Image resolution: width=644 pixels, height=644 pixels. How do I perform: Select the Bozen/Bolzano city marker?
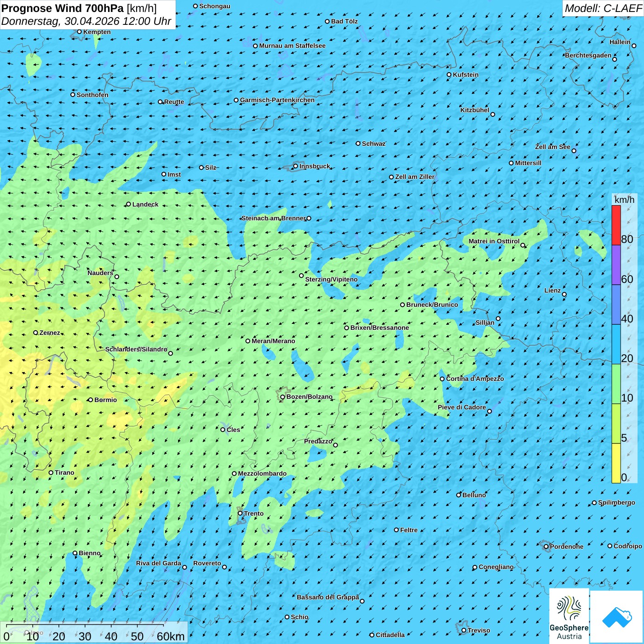tap(282, 397)
